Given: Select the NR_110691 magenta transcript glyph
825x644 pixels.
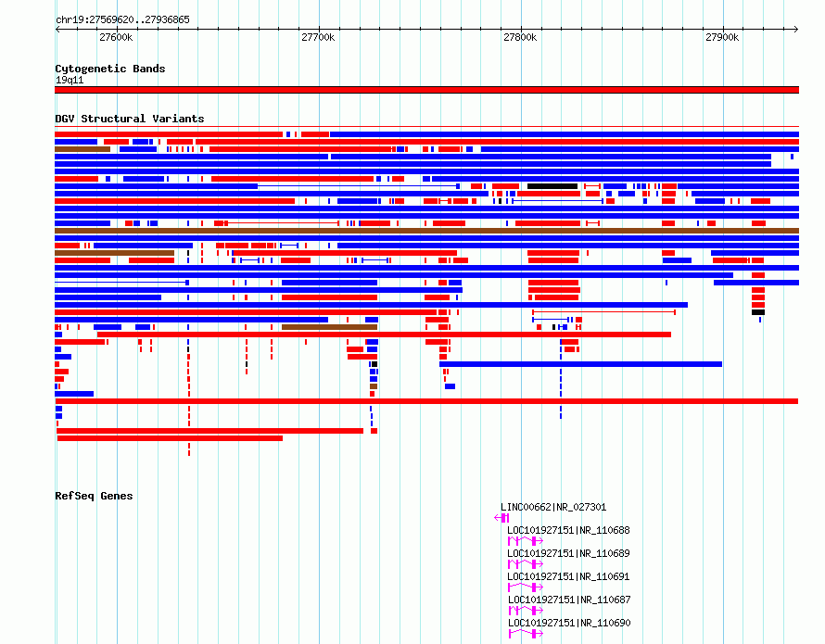Looking at the screenshot, I should pyautogui.click(x=525, y=587).
